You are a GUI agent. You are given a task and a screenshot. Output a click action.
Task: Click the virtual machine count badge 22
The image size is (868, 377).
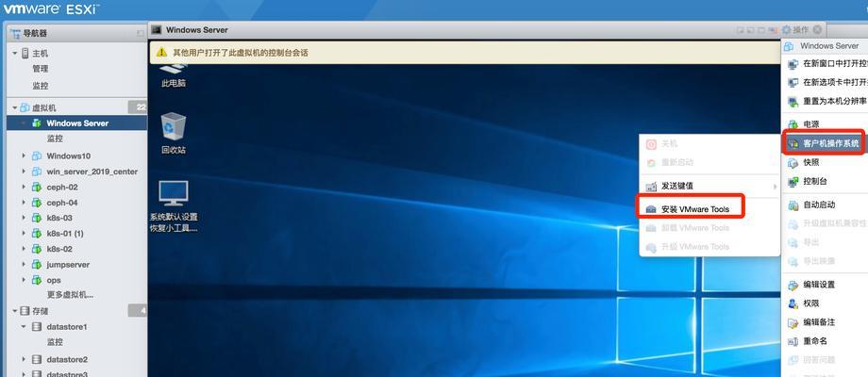click(138, 107)
